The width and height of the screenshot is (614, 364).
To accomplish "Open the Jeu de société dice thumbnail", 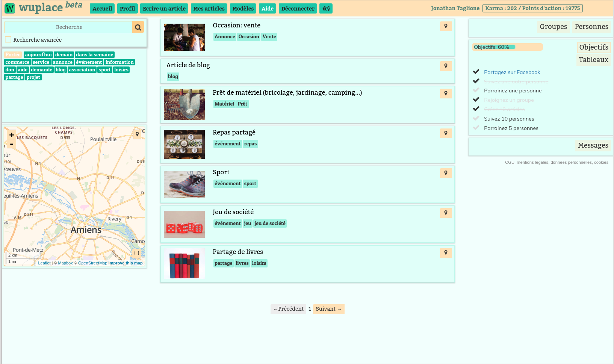I will [x=184, y=224].
